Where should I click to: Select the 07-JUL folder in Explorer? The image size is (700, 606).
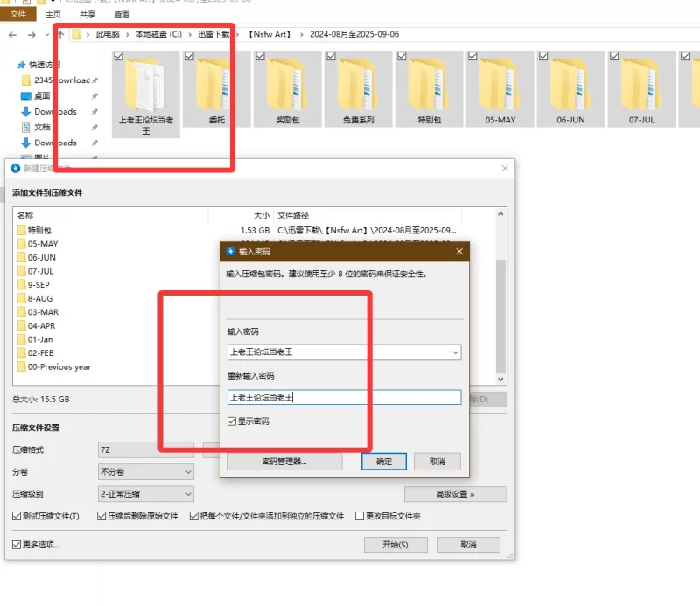(x=641, y=89)
